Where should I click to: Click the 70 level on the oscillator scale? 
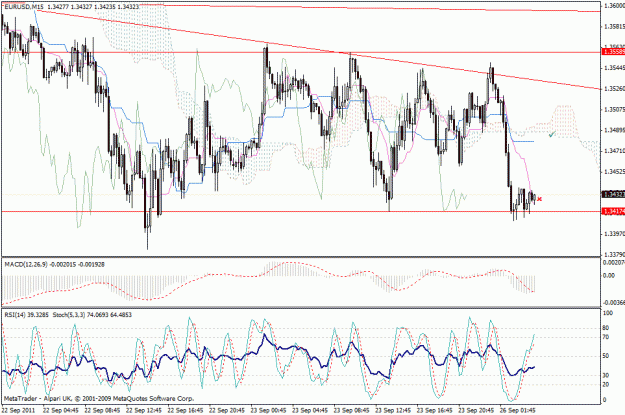tap(606, 337)
